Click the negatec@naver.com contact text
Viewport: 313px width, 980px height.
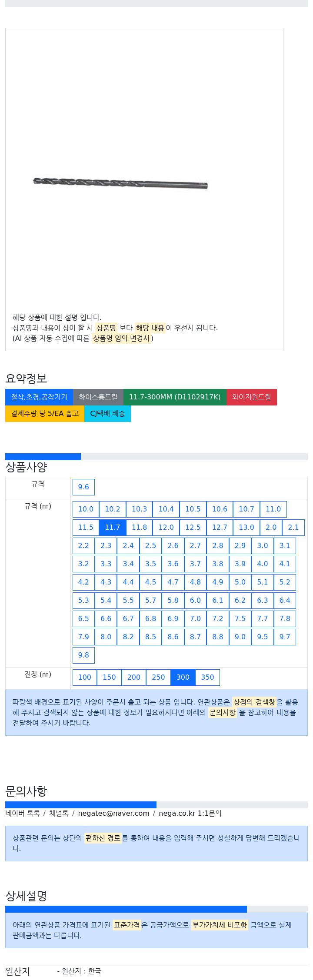[113, 813]
